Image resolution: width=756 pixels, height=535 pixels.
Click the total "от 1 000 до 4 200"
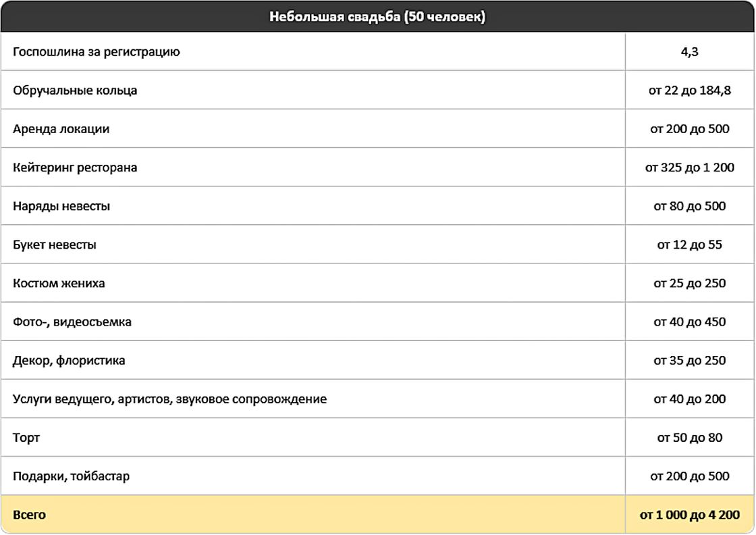pos(689,515)
